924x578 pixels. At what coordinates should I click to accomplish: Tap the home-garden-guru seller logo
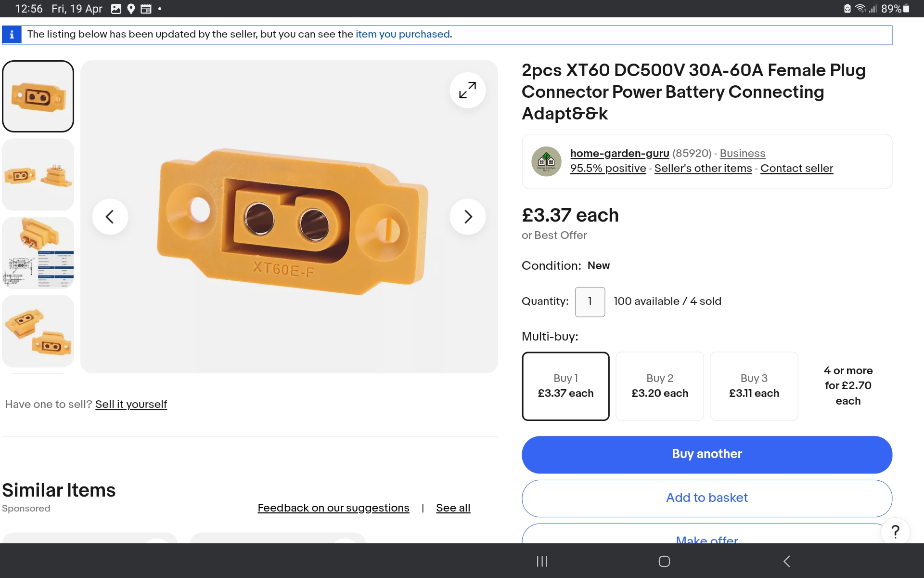546,161
